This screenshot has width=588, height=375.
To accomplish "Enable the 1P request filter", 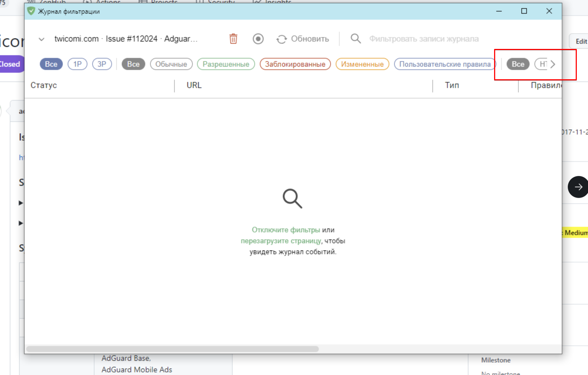I will pyautogui.click(x=77, y=64).
